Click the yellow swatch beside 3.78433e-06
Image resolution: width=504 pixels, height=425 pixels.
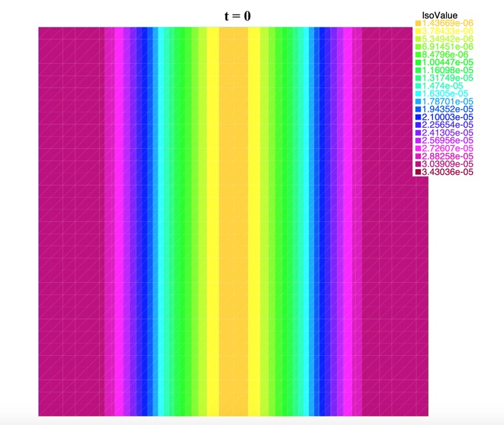click(x=418, y=31)
